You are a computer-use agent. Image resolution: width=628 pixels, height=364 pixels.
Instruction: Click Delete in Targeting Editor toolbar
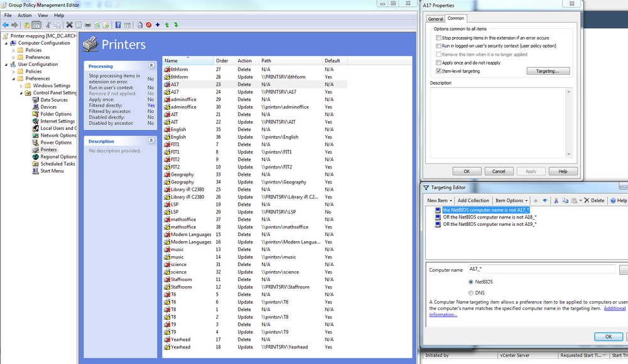[x=594, y=200]
